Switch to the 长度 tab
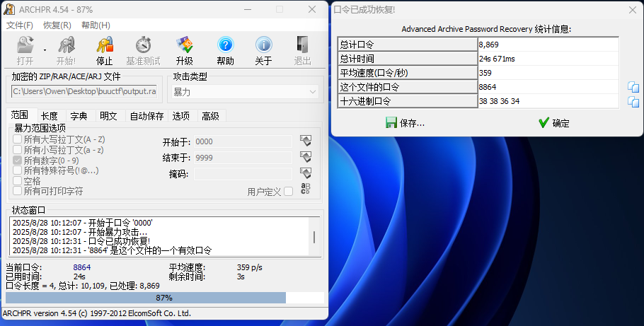The width and height of the screenshot is (644, 326). tap(50, 116)
